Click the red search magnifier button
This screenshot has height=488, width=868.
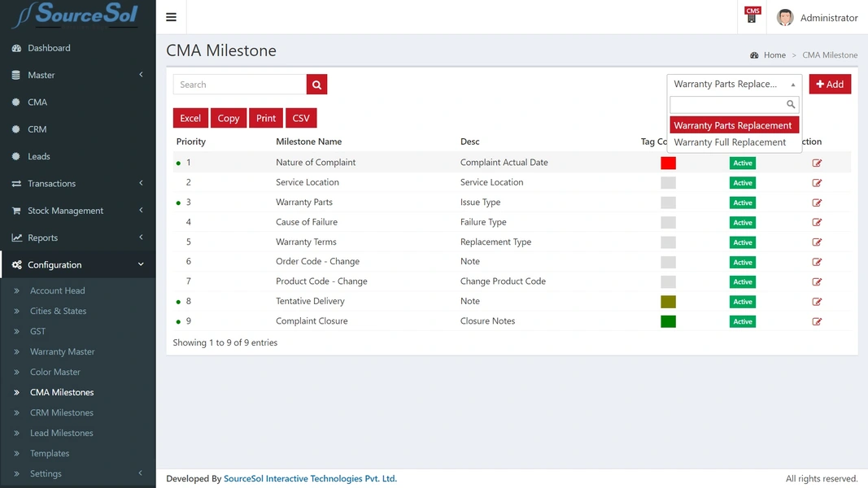pyautogui.click(x=316, y=85)
